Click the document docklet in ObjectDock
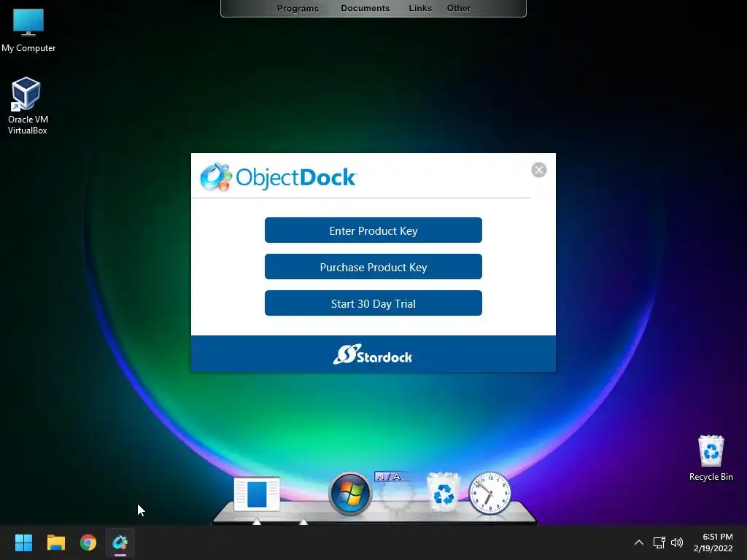 (257, 494)
